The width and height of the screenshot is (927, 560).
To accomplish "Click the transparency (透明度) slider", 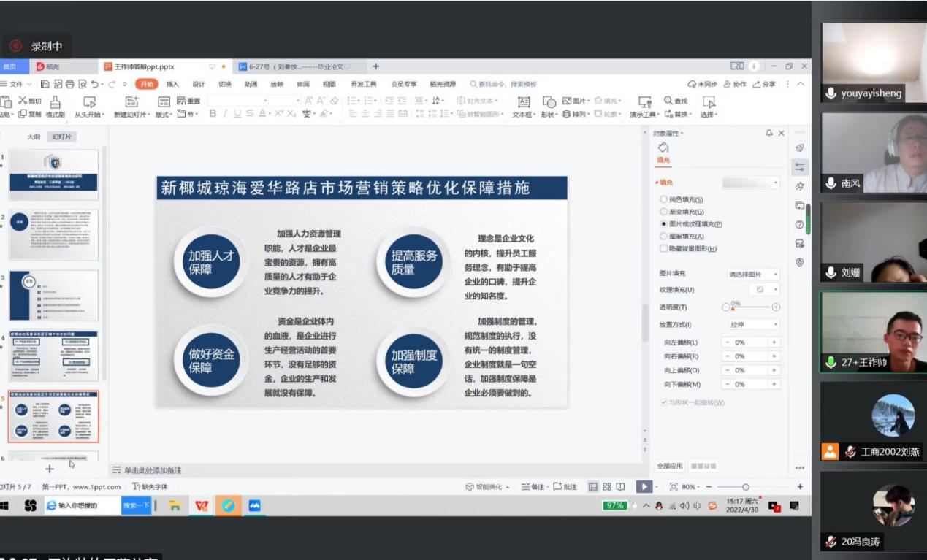I will pyautogui.click(x=751, y=307).
